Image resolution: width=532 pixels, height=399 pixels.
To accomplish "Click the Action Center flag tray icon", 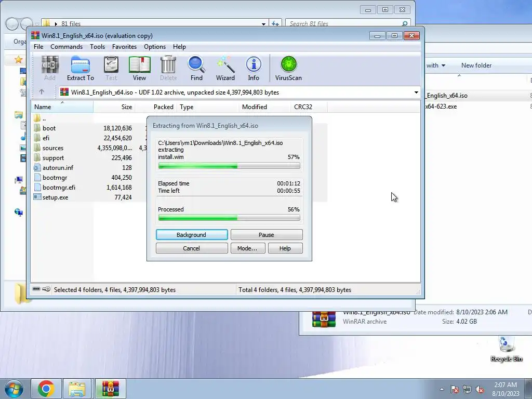I will pos(454,389).
